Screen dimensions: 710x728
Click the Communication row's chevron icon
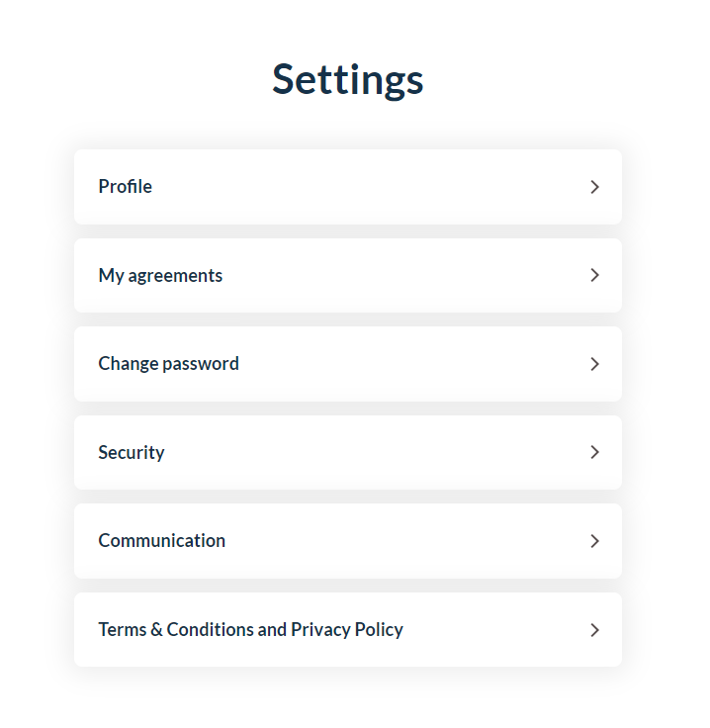pos(594,541)
